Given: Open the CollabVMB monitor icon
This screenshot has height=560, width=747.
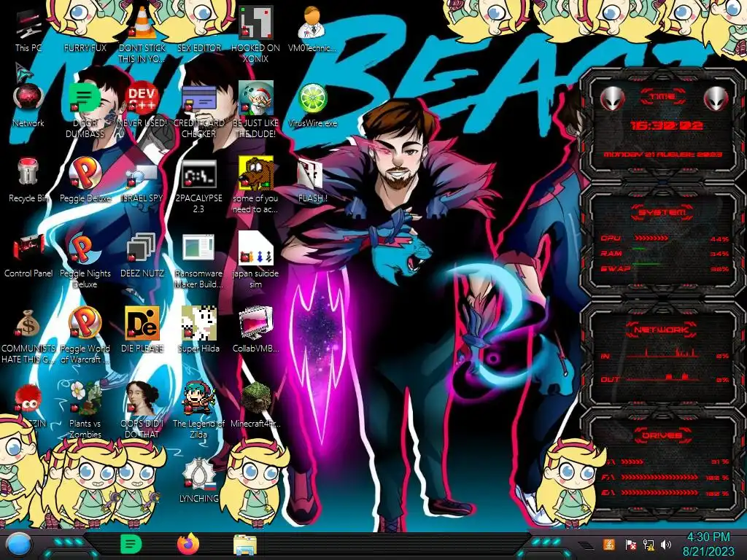Looking at the screenshot, I should pos(256,330).
